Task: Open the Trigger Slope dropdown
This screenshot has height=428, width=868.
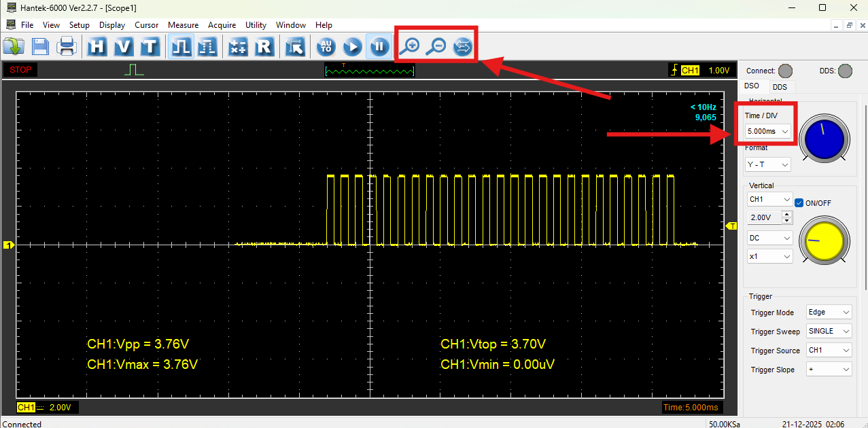Action: coord(829,370)
